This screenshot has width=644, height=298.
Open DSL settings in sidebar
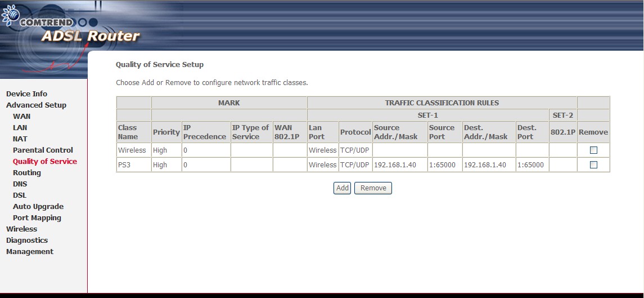pyautogui.click(x=19, y=195)
